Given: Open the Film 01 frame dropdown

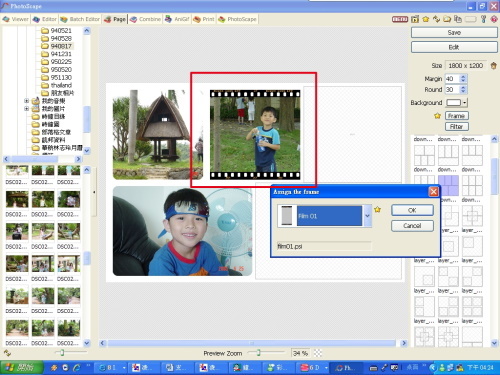Looking at the screenshot, I should click(367, 216).
